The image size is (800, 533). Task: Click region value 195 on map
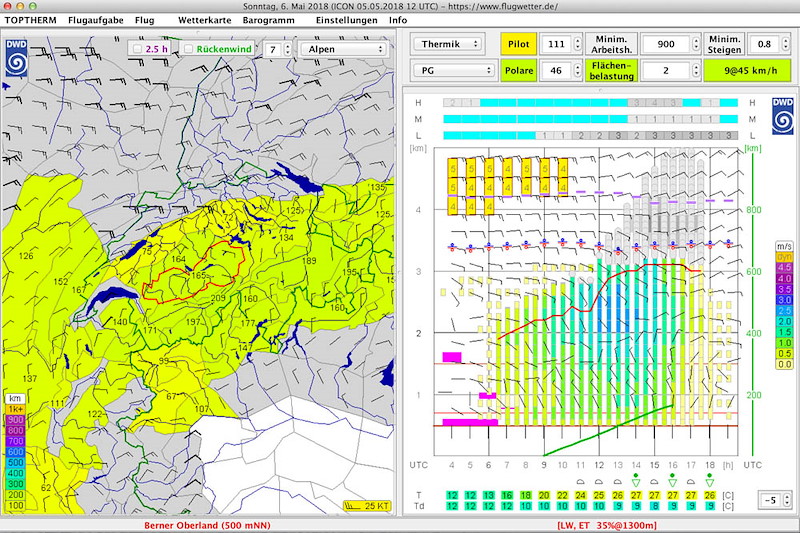349,272
